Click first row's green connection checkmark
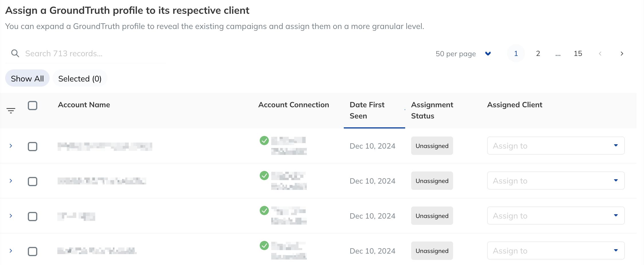 coord(264,141)
